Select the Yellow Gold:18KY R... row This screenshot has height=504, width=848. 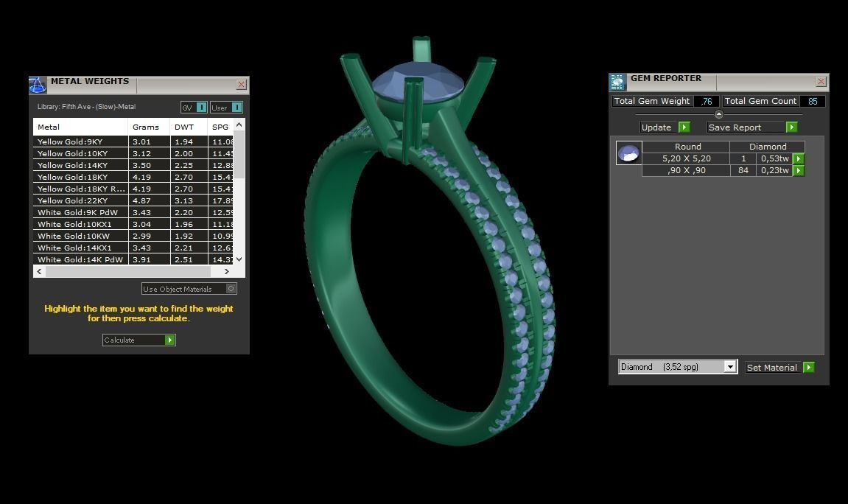[133, 189]
